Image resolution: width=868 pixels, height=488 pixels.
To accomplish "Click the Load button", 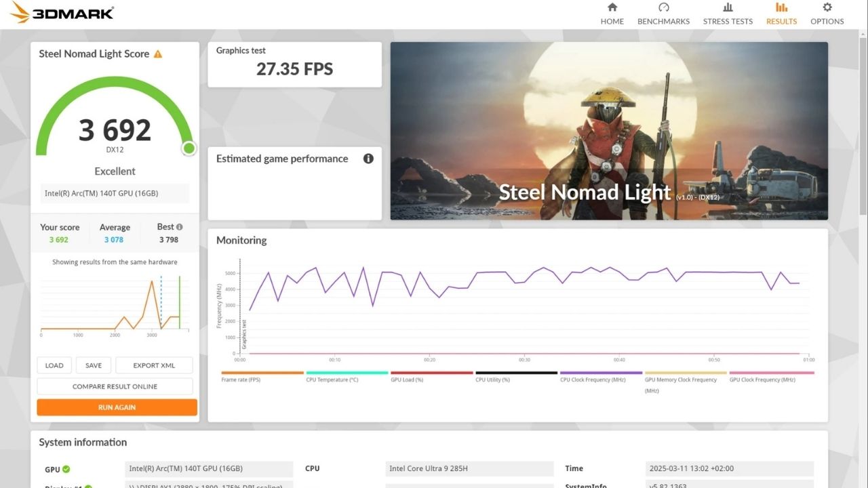I will (x=54, y=365).
